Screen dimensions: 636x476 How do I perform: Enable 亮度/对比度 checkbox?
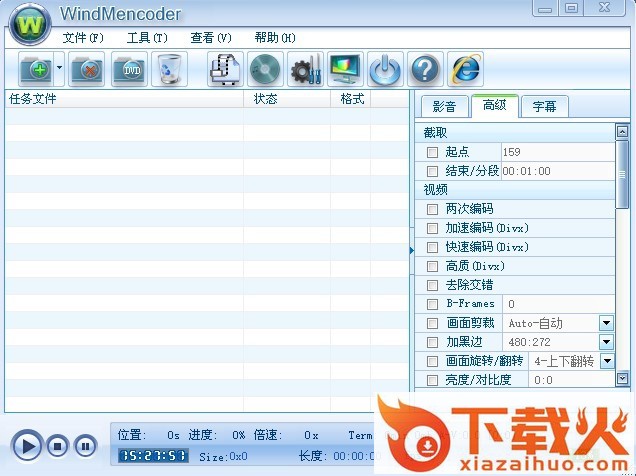click(432, 380)
